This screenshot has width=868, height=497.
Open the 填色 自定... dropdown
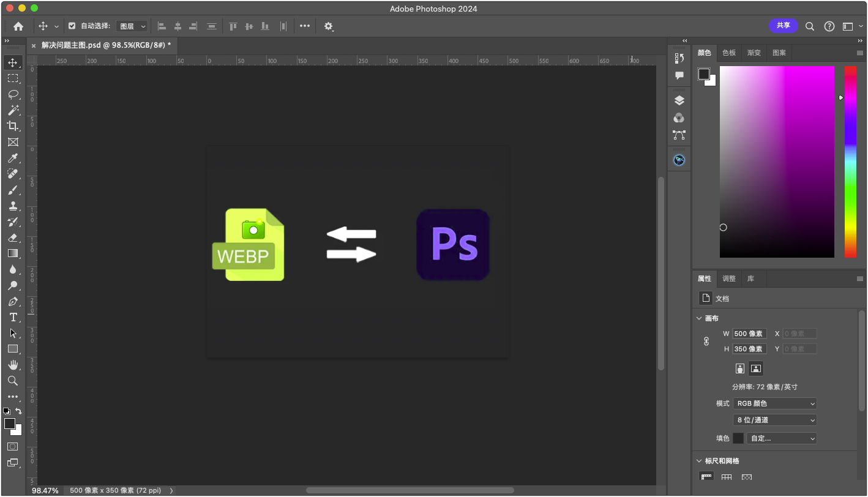782,438
